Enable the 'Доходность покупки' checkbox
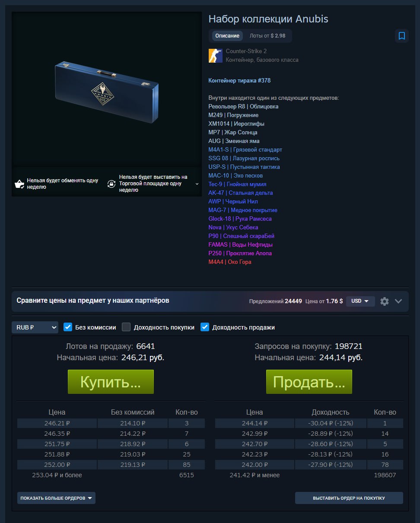 pyautogui.click(x=126, y=327)
